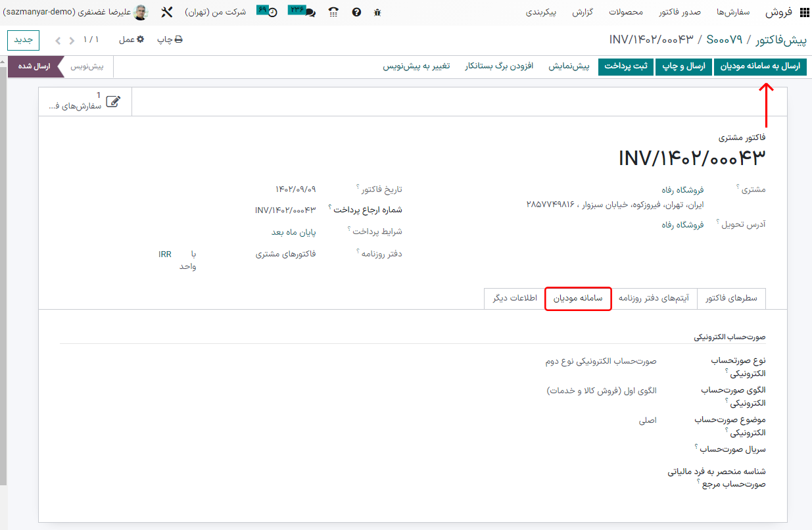This screenshot has height=530, width=812.
Task: Click the جدید (New) button
Action: tap(24, 39)
